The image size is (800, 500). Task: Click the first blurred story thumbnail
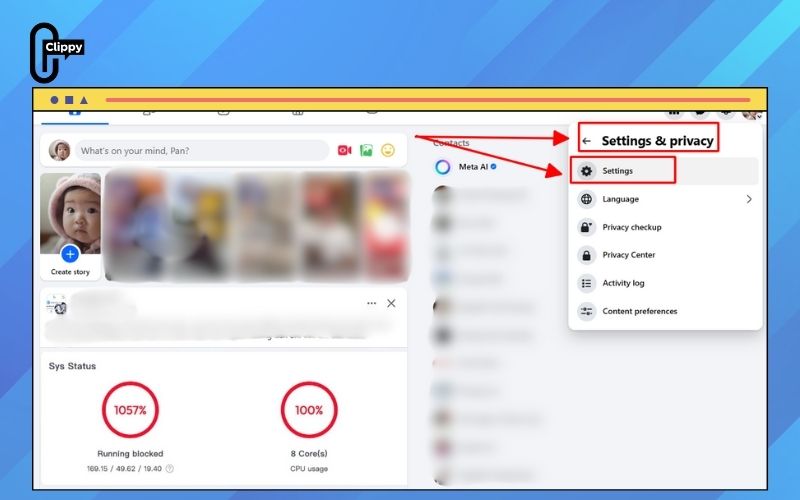click(137, 227)
